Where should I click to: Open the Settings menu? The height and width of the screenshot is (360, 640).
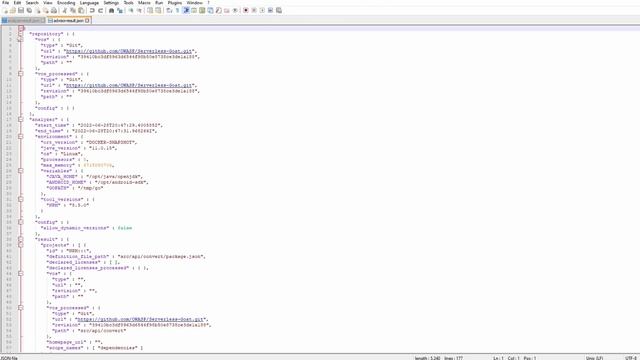(x=111, y=3)
